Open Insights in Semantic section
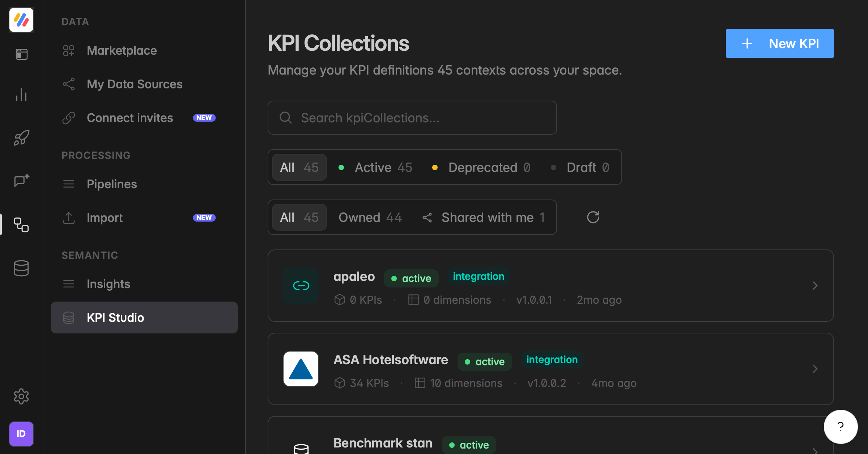868x454 pixels. pos(144,284)
